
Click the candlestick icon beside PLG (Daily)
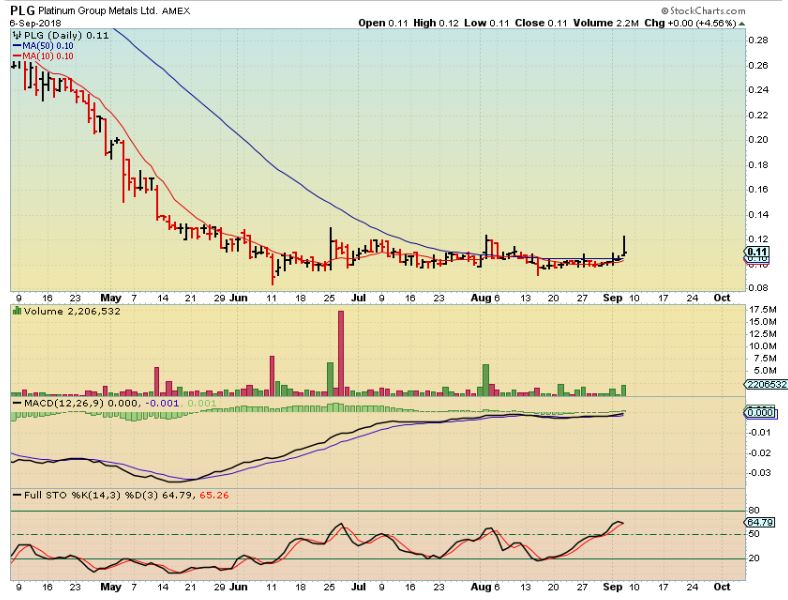coord(17,35)
